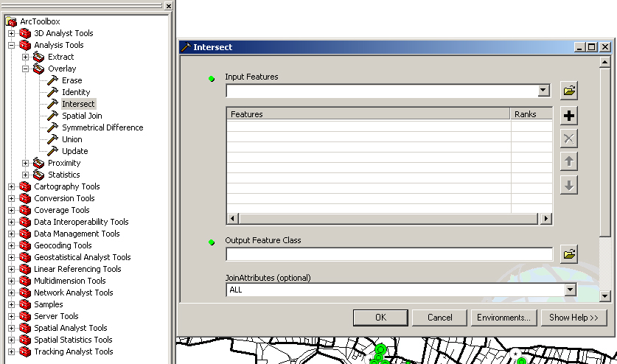The image size is (617, 364).
Task: Select the Erase tool hammer icon
Action: 52,80
